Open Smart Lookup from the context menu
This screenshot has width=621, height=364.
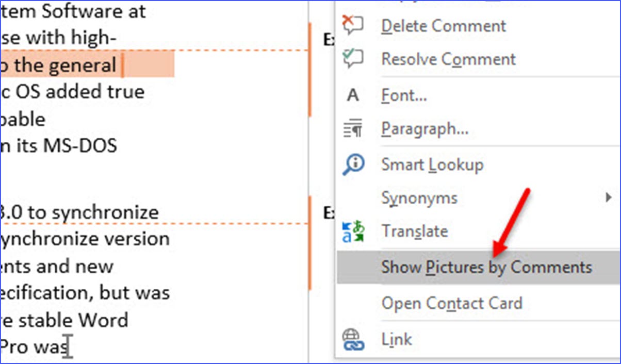[432, 164]
